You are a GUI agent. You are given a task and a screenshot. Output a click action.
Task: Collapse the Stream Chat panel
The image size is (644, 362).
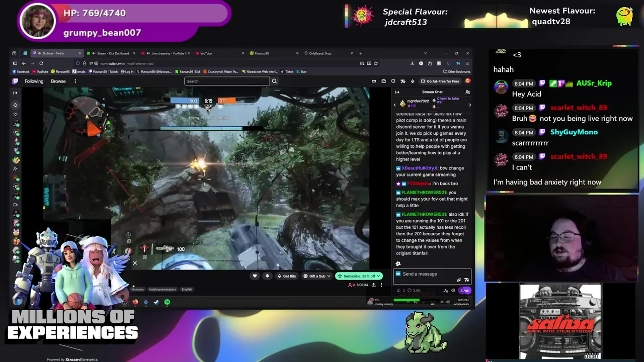pyautogui.click(x=397, y=92)
